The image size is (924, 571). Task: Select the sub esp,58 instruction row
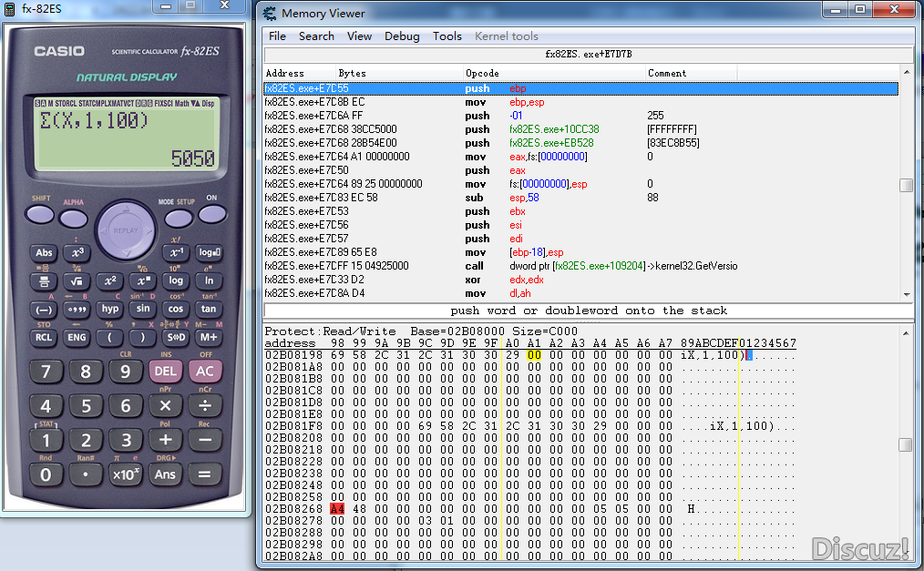coord(580,198)
